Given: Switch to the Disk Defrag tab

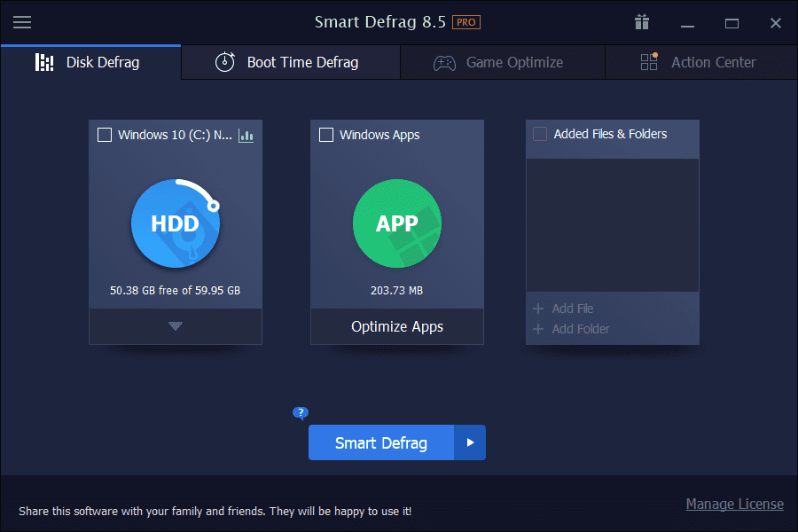Looking at the screenshot, I should [91, 62].
